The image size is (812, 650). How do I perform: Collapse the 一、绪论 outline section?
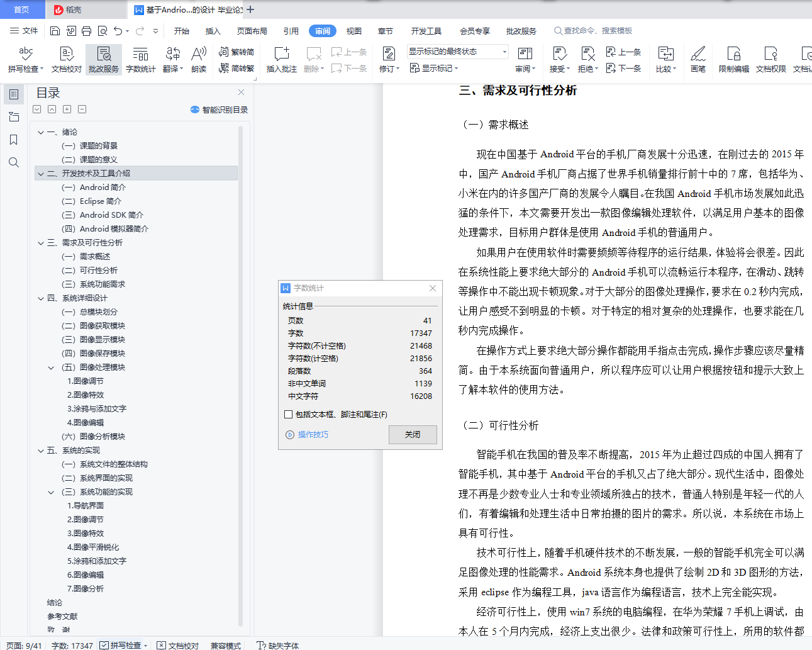(41, 132)
